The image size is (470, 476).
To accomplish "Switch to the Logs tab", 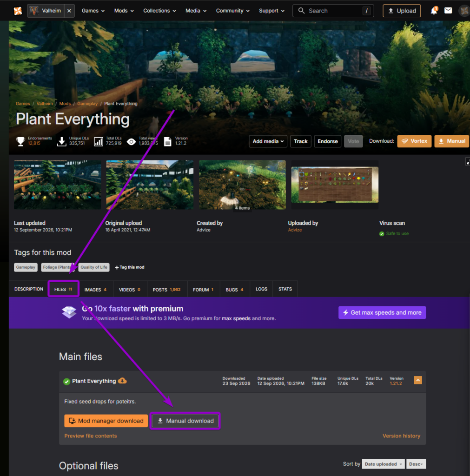I will coord(261,289).
